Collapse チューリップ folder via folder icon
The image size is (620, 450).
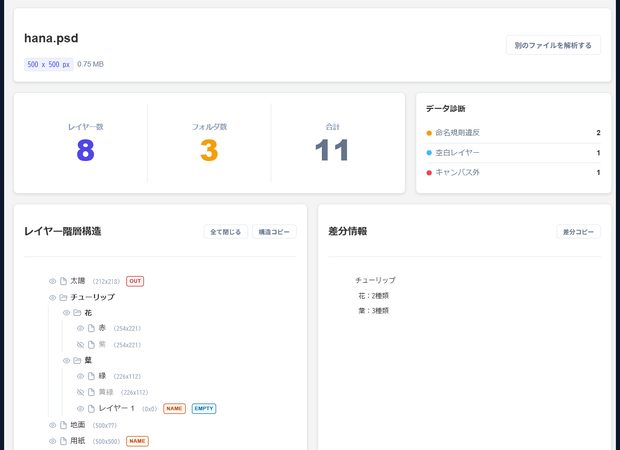63,297
